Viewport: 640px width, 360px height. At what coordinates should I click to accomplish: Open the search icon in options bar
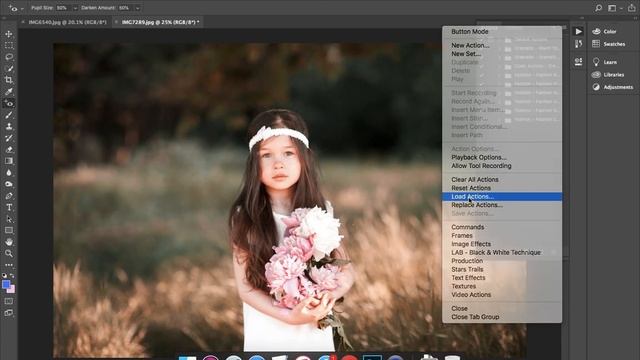tap(598, 8)
